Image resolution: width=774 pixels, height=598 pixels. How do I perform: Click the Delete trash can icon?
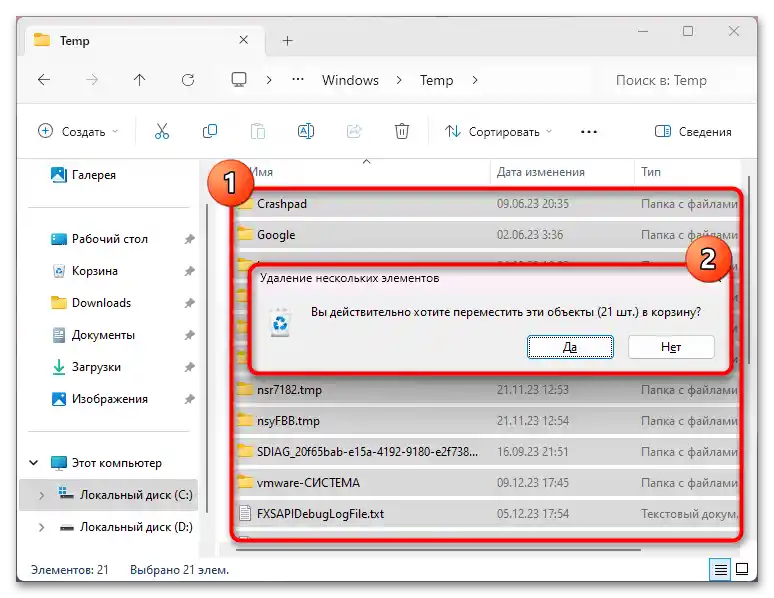click(x=402, y=131)
